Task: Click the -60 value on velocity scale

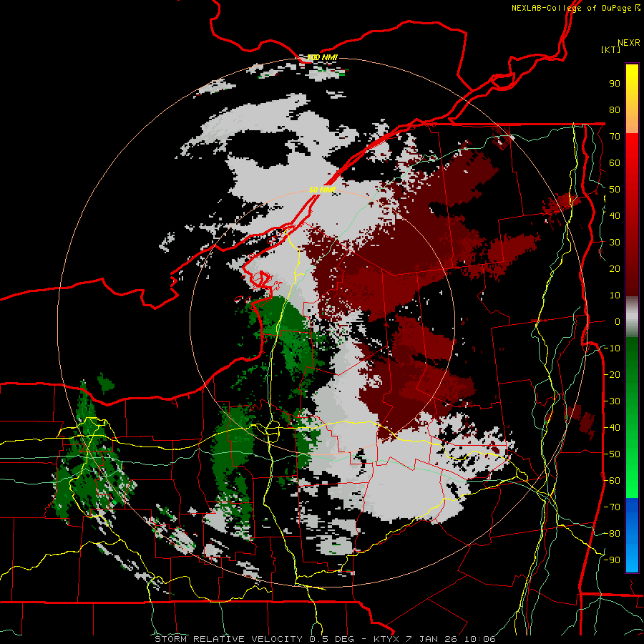Action: click(612, 481)
